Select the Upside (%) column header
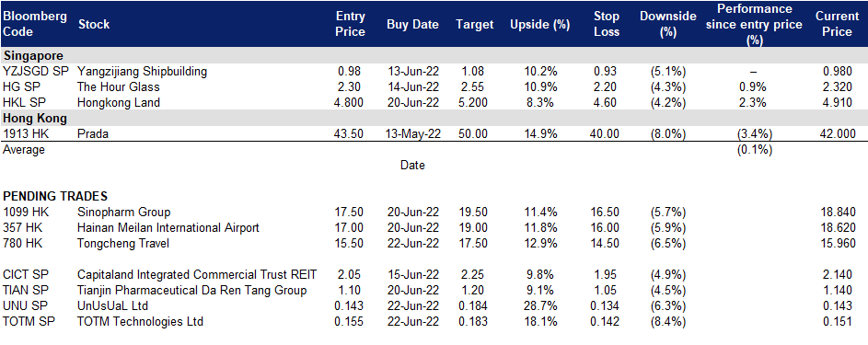The image size is (868, 345). pyautogui.click(x=532, y=24)
